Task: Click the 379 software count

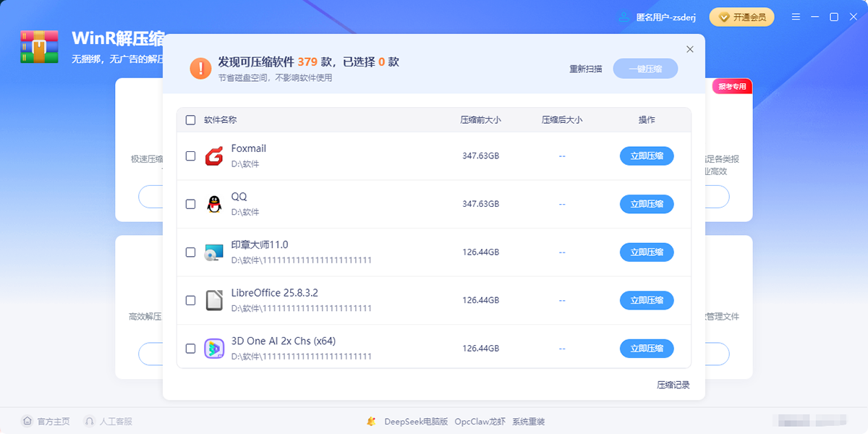Action: pos(307,62)
